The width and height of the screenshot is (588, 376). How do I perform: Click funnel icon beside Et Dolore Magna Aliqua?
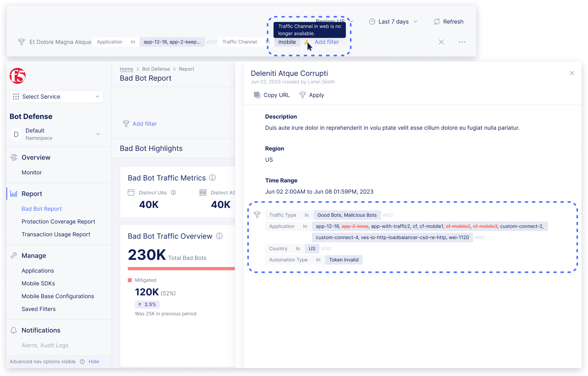click(x=22, y=42)
